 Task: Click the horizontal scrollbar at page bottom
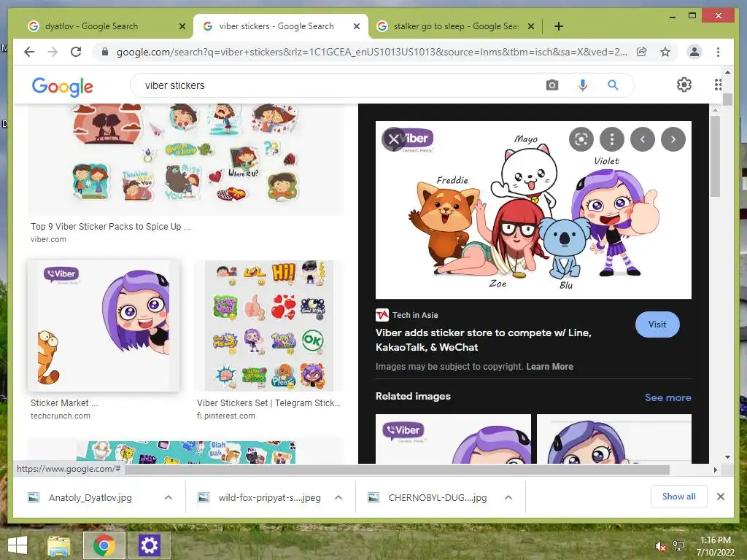point(398,470)
